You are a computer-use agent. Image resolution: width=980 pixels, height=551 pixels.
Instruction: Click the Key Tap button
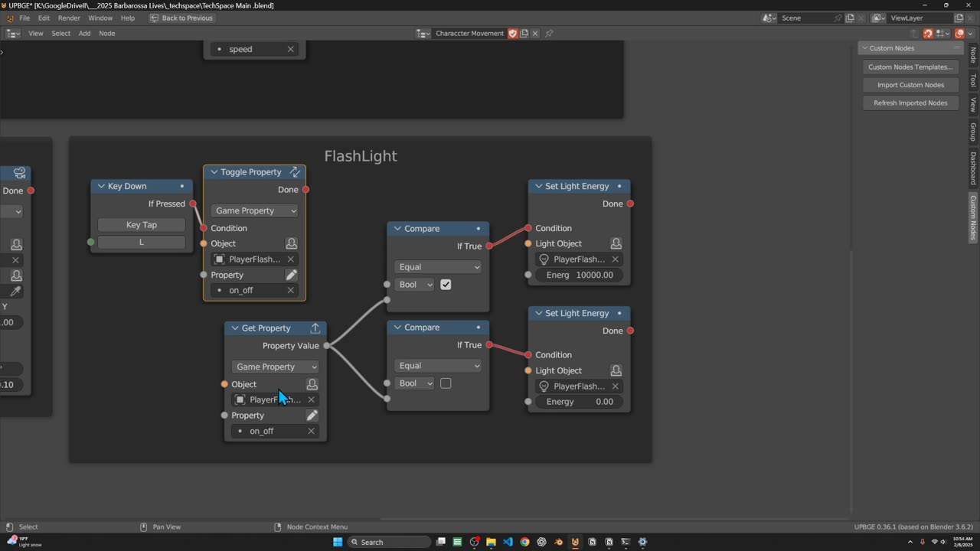pos(142,225)
